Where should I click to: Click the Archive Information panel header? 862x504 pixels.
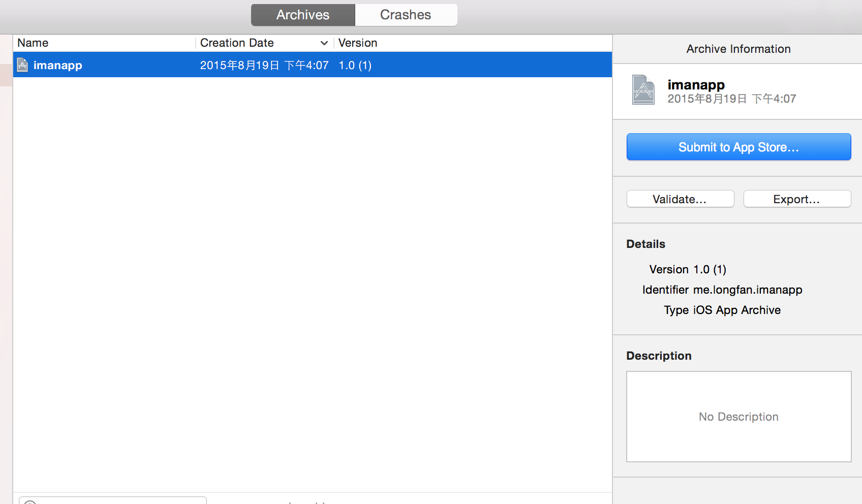738,49
